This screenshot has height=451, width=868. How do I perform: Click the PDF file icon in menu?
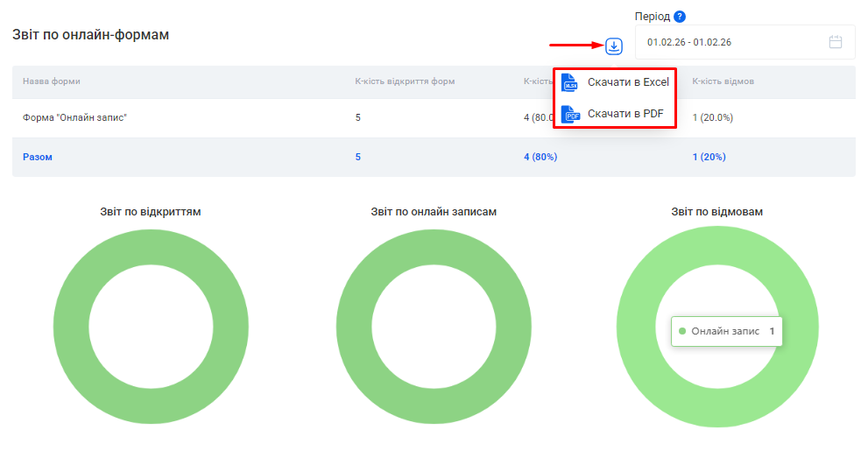pos(569,114)
